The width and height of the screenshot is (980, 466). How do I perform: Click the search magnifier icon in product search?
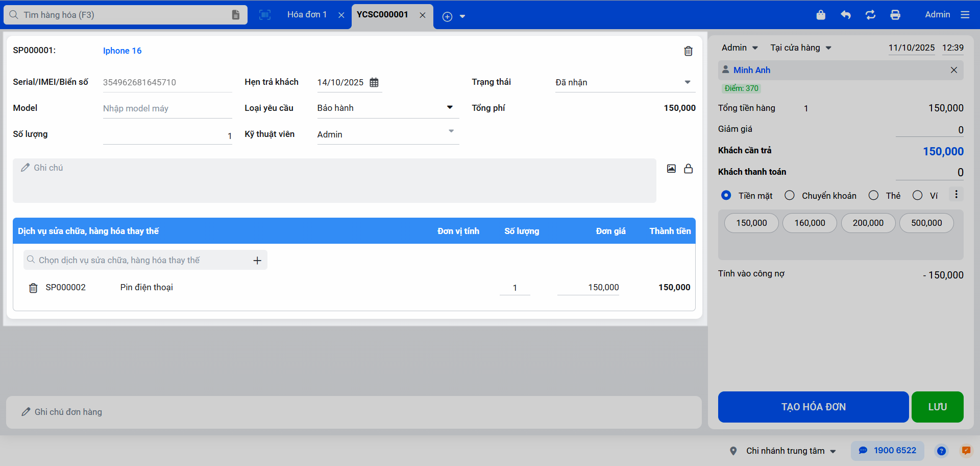[x=14, y=15]
